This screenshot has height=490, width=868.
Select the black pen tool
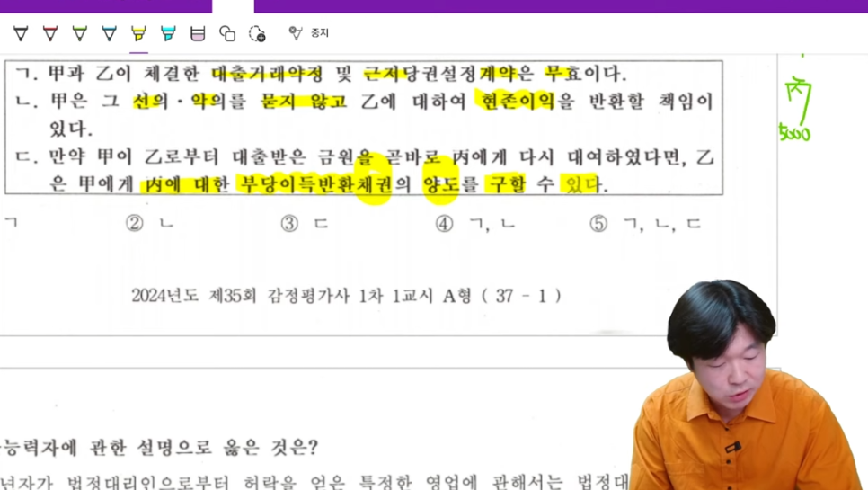[21, 33]
